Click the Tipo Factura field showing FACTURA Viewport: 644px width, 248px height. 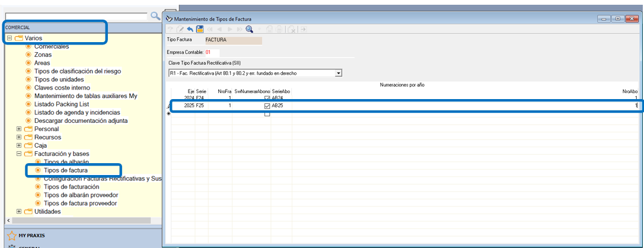tap(233, 40)
